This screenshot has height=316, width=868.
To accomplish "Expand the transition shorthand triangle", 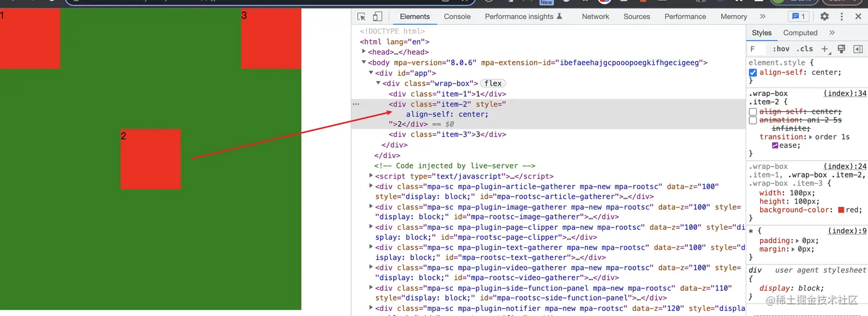I will pos(811,137).
